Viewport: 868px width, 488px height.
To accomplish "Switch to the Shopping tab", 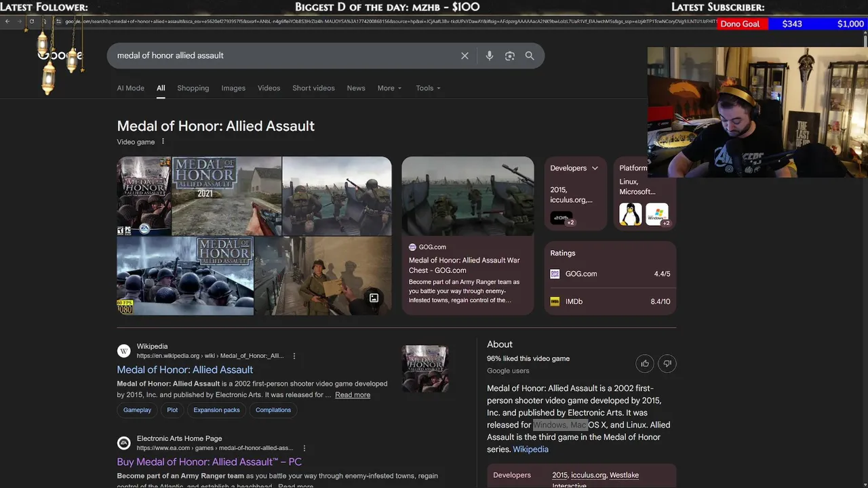I will pos(193,88).
